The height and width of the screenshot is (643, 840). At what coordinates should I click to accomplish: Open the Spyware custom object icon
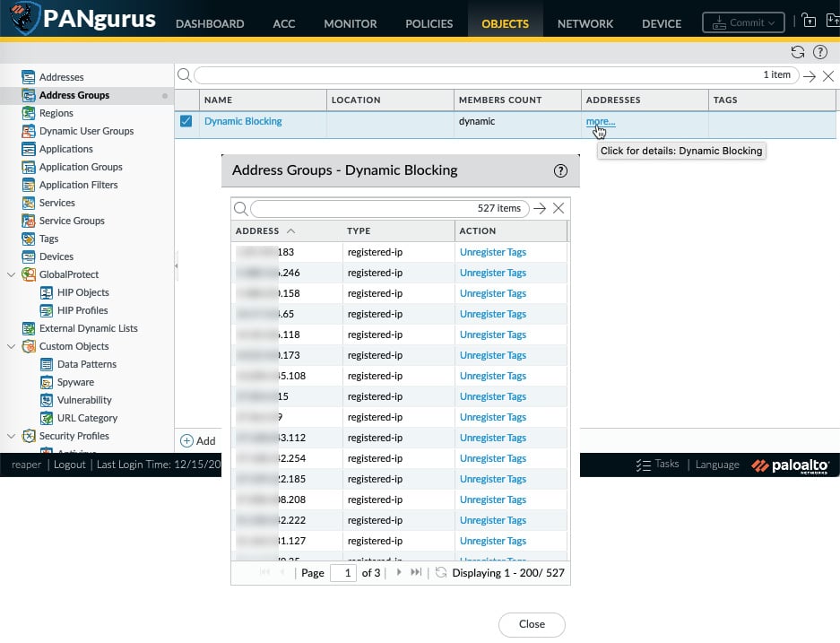[47, 383]
